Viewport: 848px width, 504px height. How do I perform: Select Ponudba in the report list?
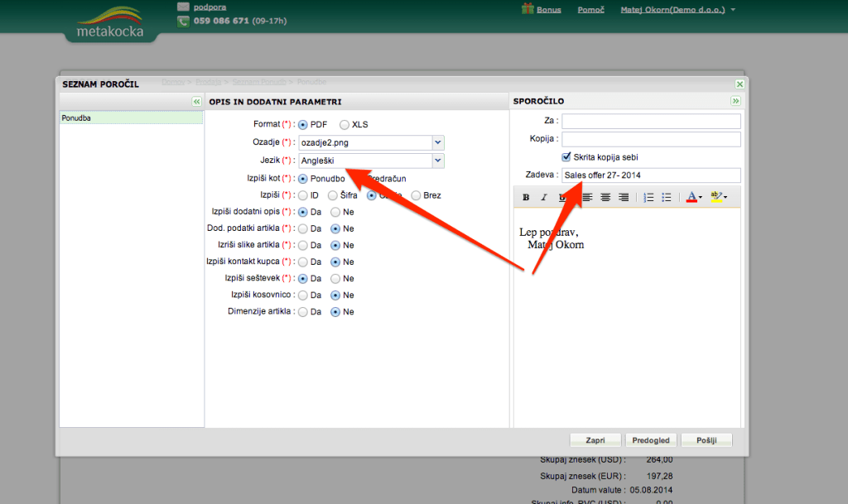point(132,118)
